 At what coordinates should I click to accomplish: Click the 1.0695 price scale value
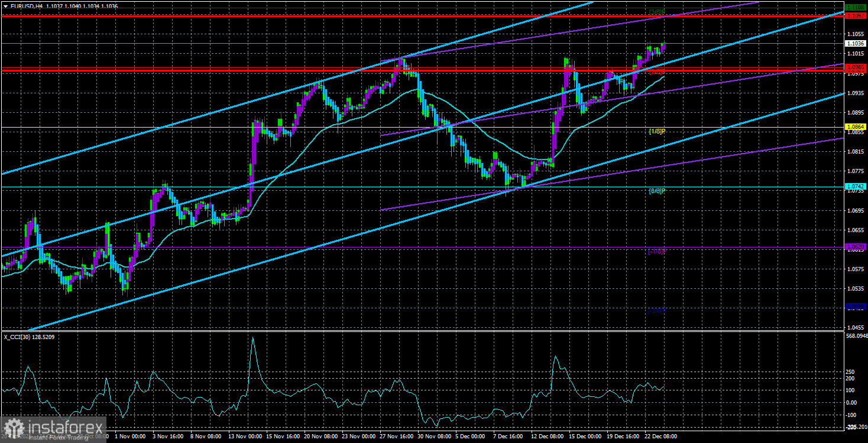coord(855,210)
